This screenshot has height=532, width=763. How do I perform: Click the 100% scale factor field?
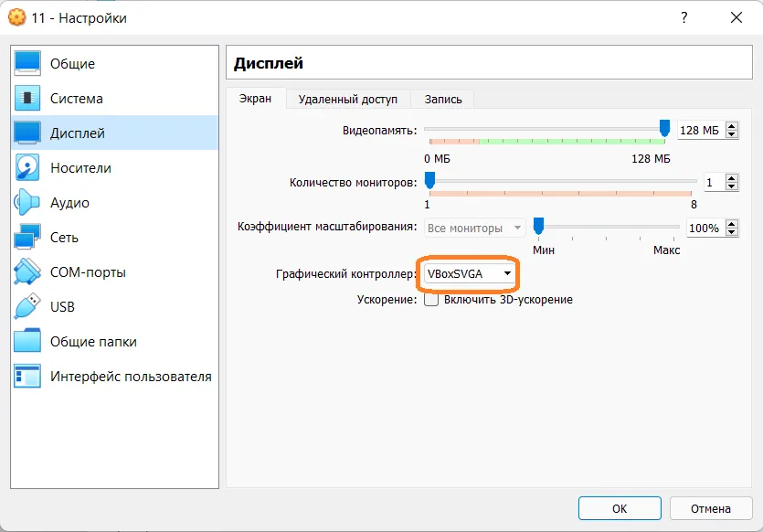(705, 228)
